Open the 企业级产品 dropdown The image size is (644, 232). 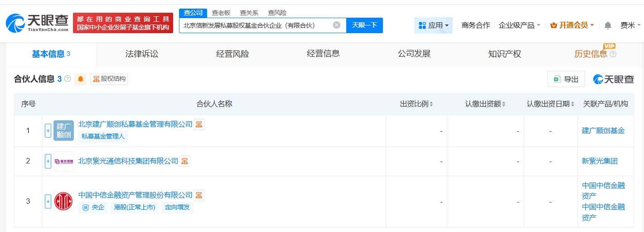pos(519,25)
